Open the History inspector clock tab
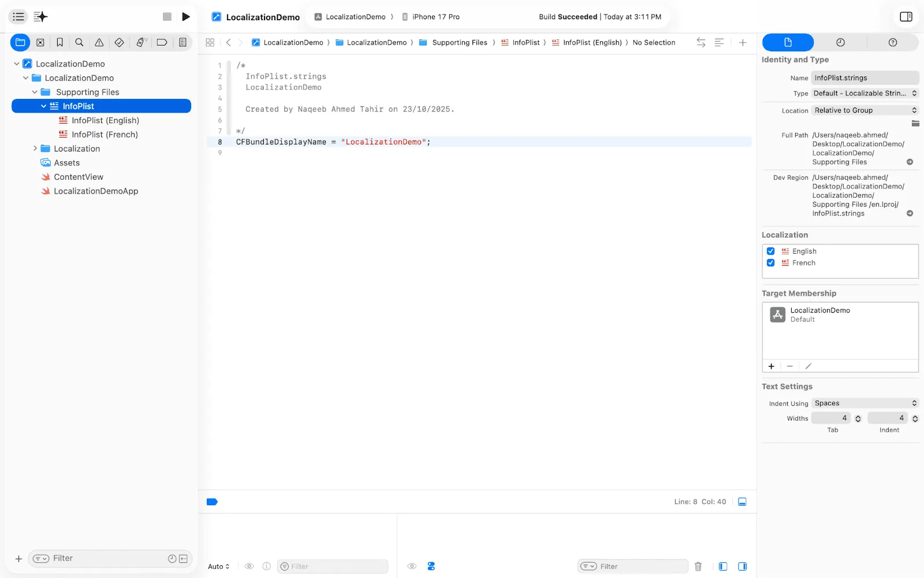The width and height of the screenshot is (924, 578). [840, 42]
